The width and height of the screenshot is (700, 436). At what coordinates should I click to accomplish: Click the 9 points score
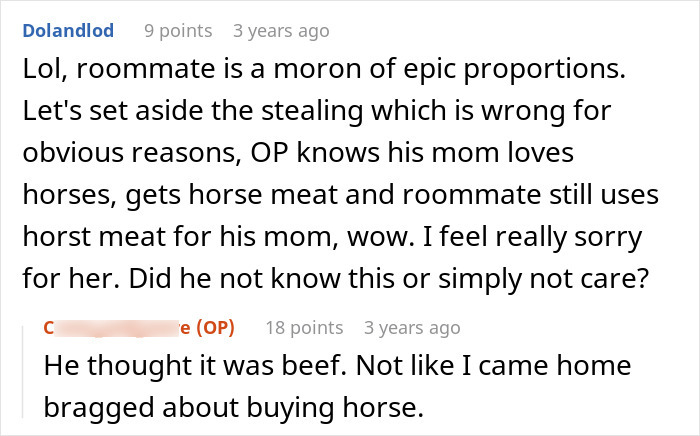178,31
